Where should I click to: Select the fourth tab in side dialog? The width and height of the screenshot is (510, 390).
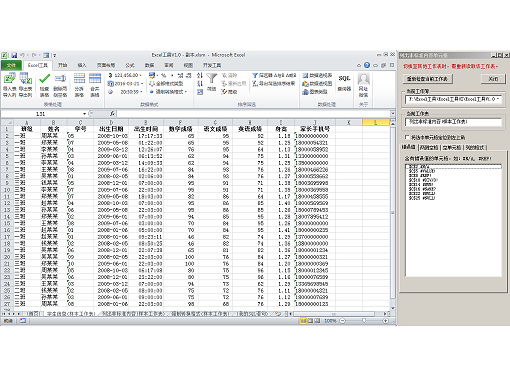point(475,147)
